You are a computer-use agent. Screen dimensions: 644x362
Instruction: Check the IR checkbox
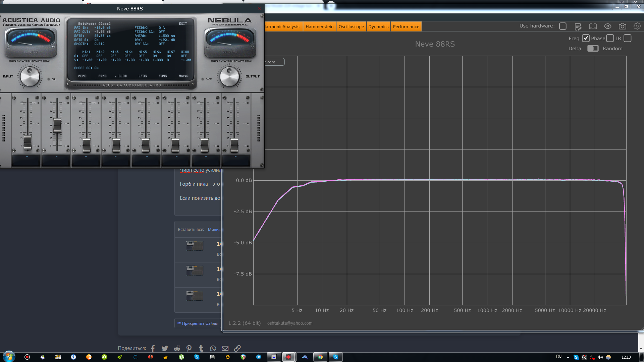coord(628,38)
